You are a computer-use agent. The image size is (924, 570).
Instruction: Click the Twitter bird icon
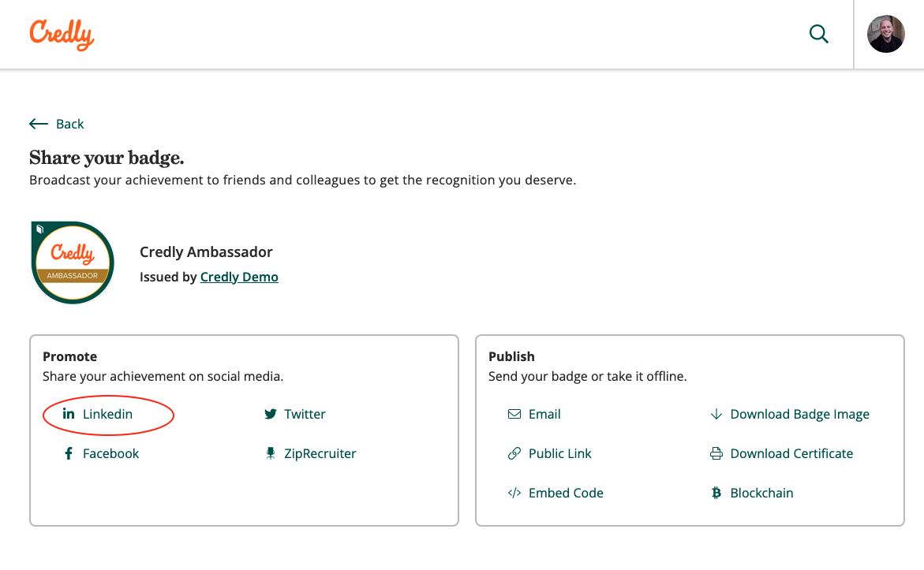coord(271,414)
